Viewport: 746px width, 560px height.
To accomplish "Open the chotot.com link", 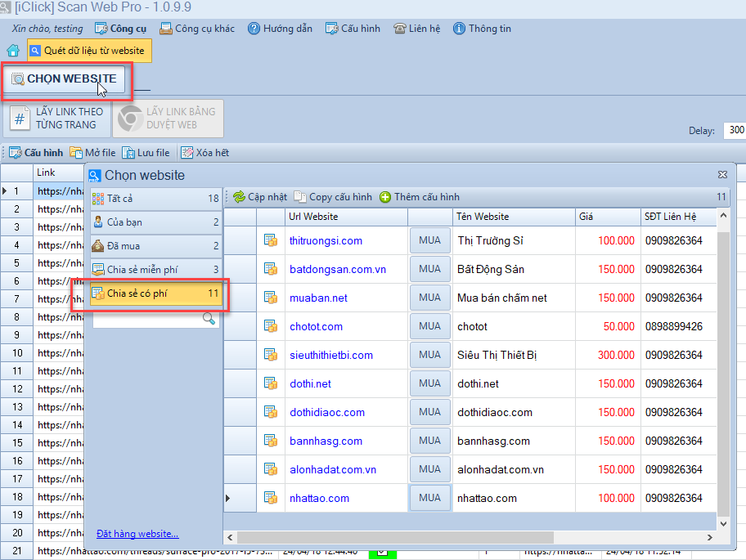I will 316,326.
